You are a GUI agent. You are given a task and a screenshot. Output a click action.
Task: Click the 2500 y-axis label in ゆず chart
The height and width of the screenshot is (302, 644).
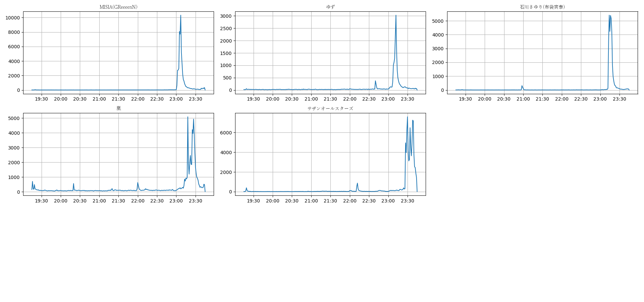(226, 28)
